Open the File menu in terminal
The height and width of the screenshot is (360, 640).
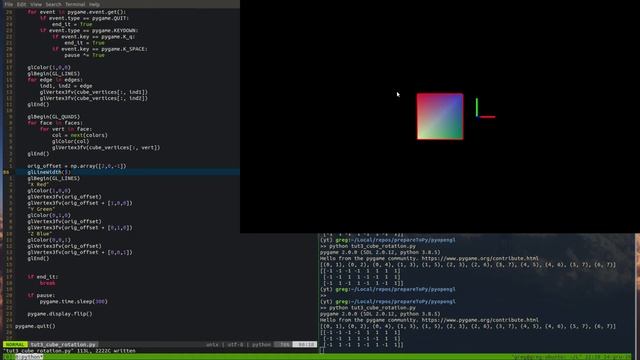pos(8,4)
